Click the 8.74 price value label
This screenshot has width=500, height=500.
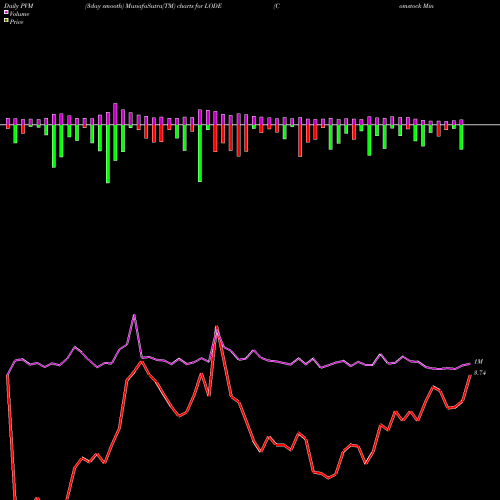point(480,373)
